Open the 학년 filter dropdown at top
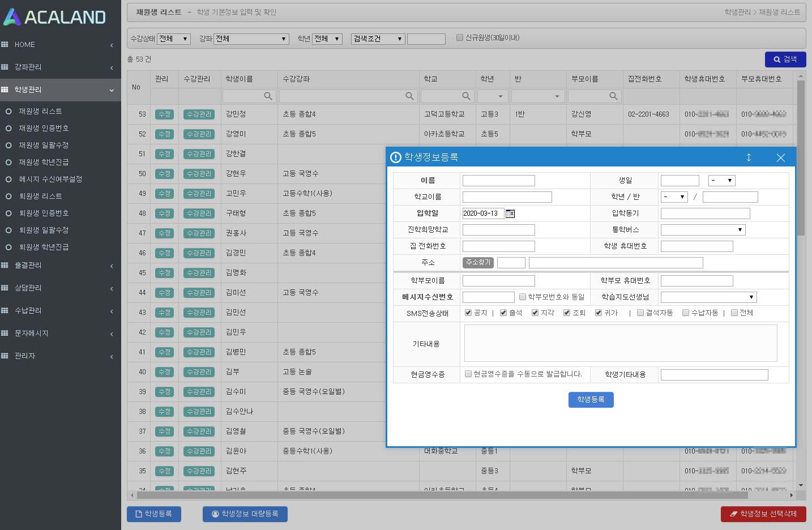The width and height of the screenshot is (812, 530). [327, 39]
